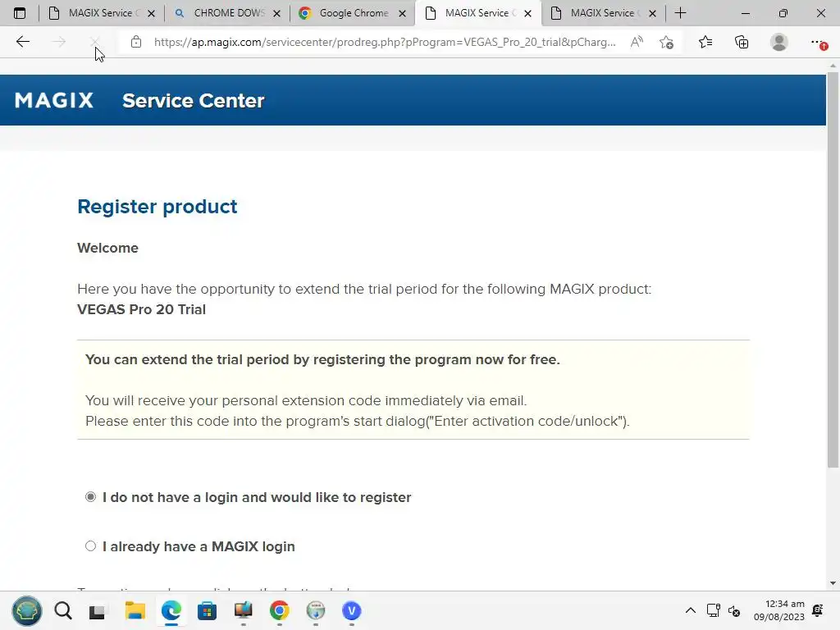Open a new browser tab
Screen dimensions: 840x630
(x=680, y=13)
